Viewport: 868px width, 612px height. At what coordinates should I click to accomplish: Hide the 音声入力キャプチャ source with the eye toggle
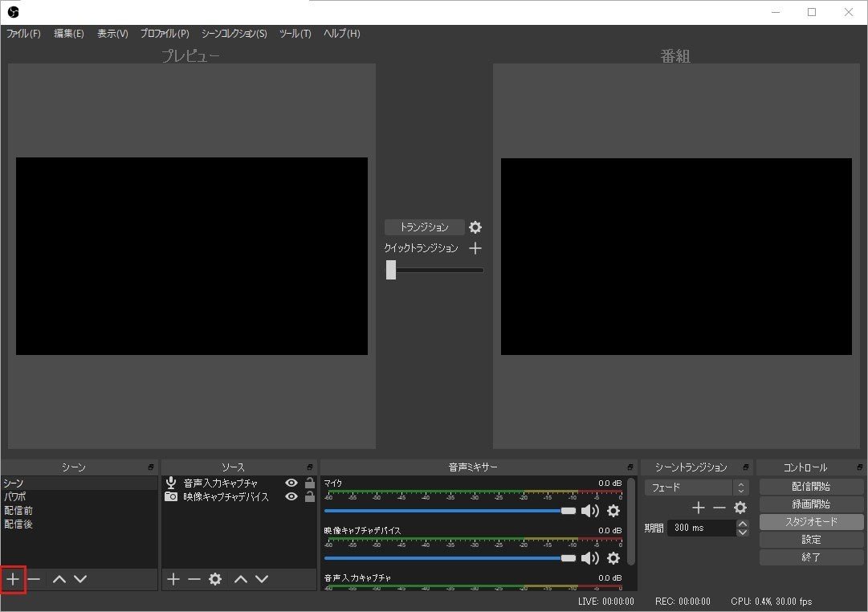[x=291, y=483]
